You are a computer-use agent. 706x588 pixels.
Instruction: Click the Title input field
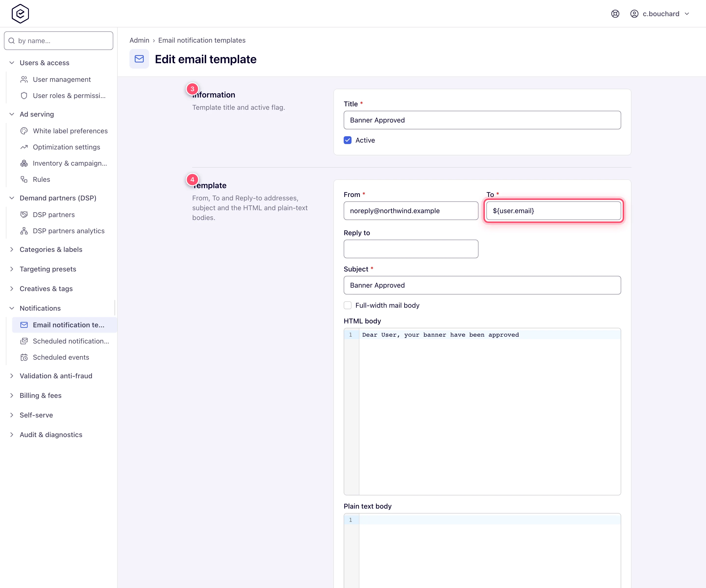click(482, 120)
